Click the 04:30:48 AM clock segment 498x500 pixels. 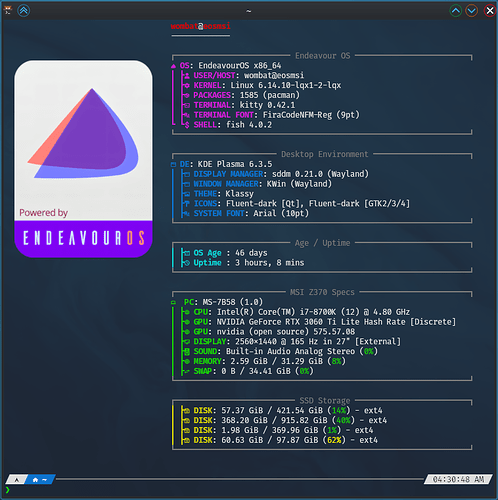(x=458, y=479)
